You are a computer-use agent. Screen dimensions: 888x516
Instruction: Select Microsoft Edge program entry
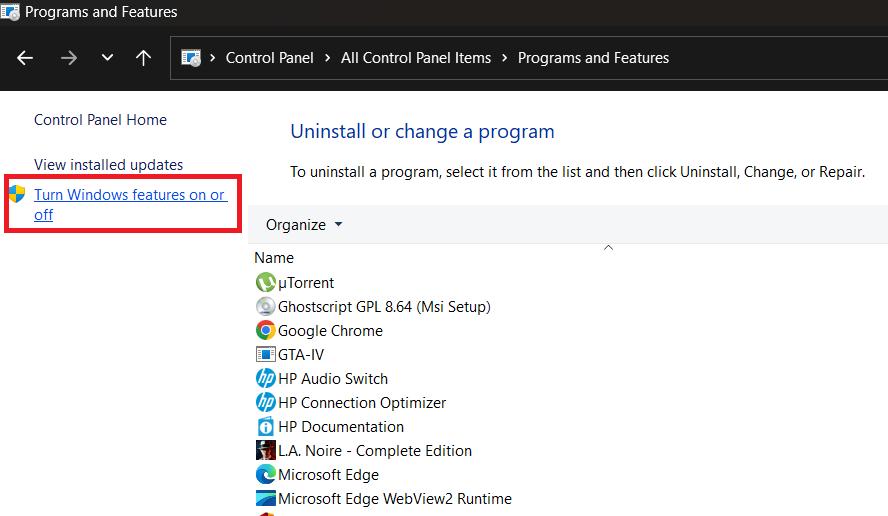point(328,475)
